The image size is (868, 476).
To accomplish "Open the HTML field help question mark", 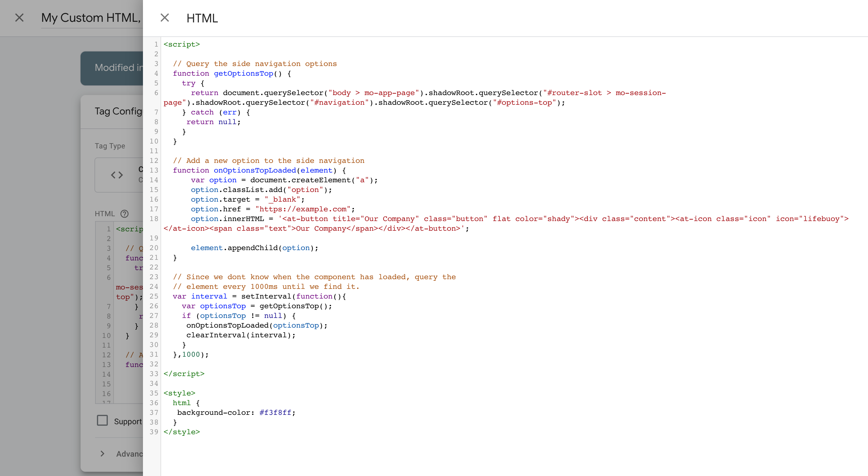I will coord(124,213).
